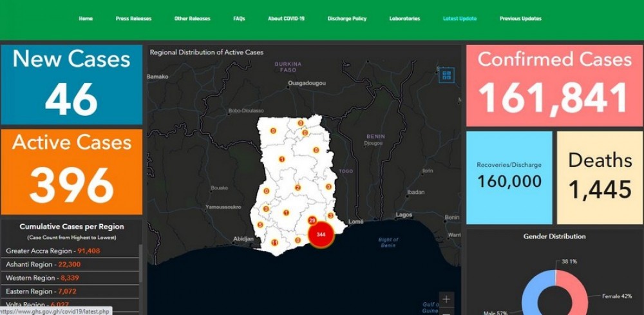The image size is (644, 315).
Task: Click the 11 cases marker on southwest coast
Action: pos(275,242)
